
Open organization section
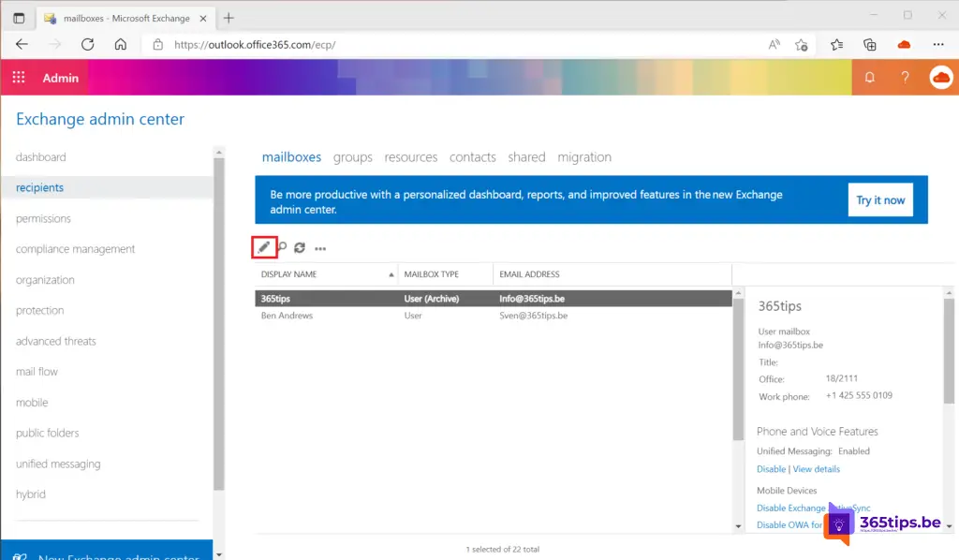pos(45,280)
